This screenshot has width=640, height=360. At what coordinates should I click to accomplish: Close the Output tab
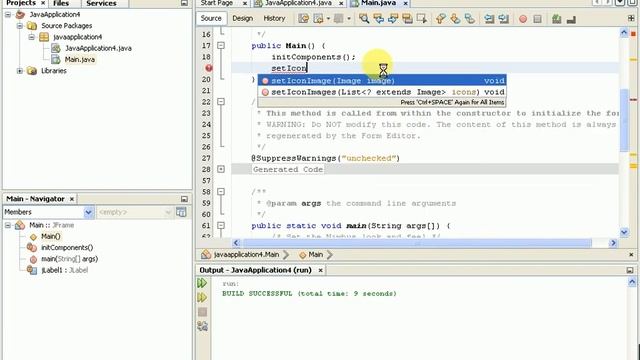320,270
